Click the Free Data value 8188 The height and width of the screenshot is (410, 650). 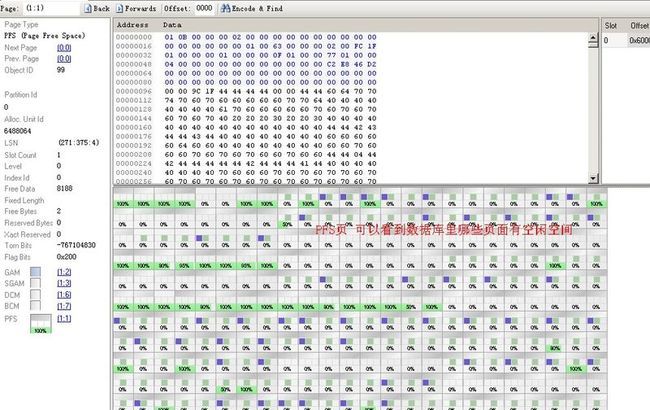click(65, 188)
